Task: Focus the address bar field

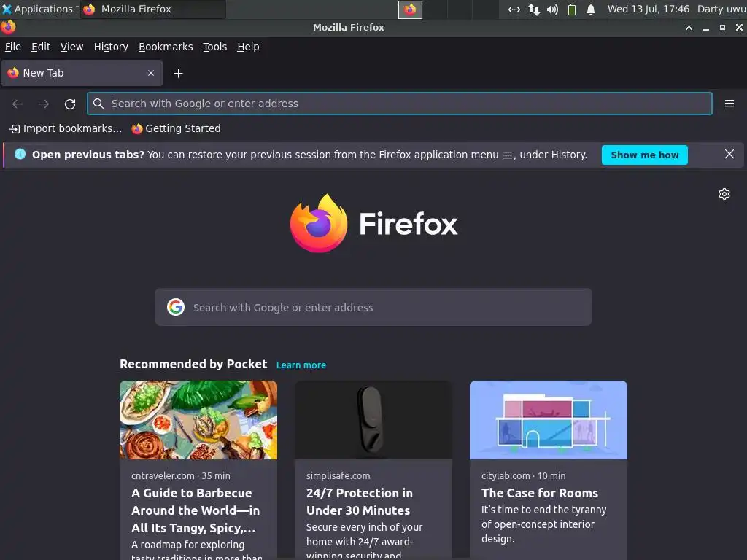Action: pyautogui.click(x=400, y=104)
